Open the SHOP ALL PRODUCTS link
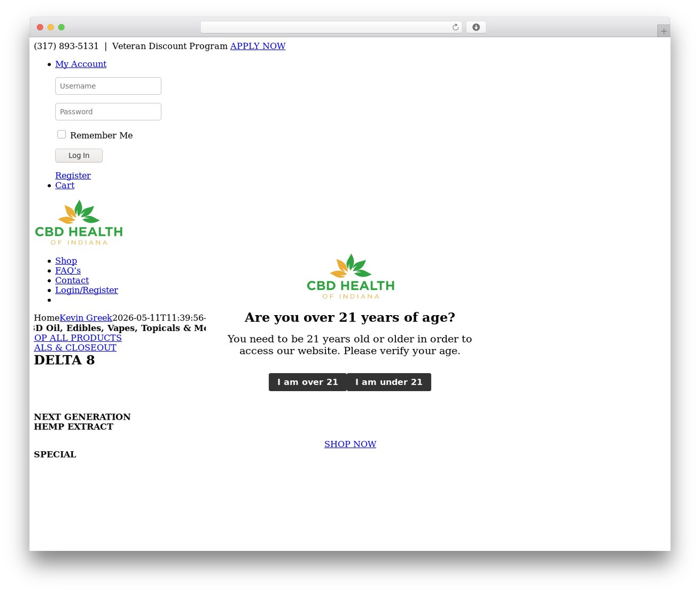The image size is (700, 593). 78,338
